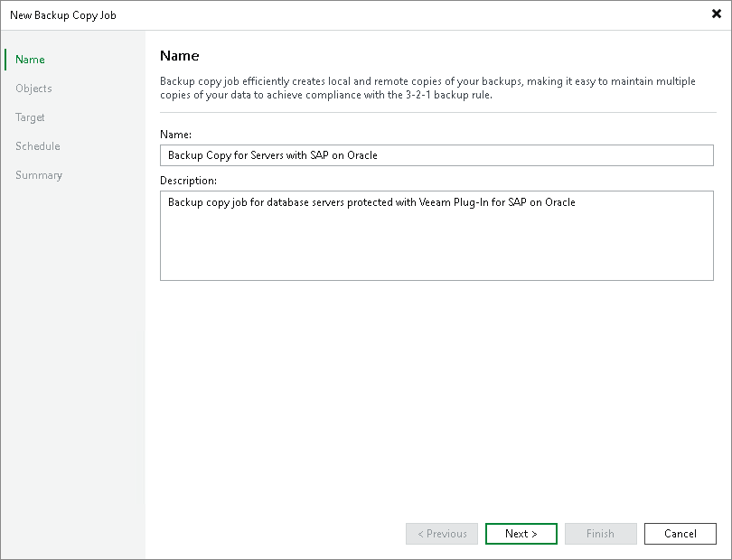Click the green active-step marker beside Name
This screenshot has width=732, height=560.
5,60
